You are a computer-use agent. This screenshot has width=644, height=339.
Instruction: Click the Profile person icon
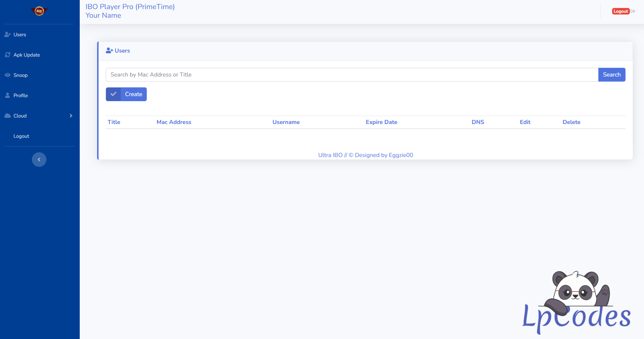pos(8,95)
